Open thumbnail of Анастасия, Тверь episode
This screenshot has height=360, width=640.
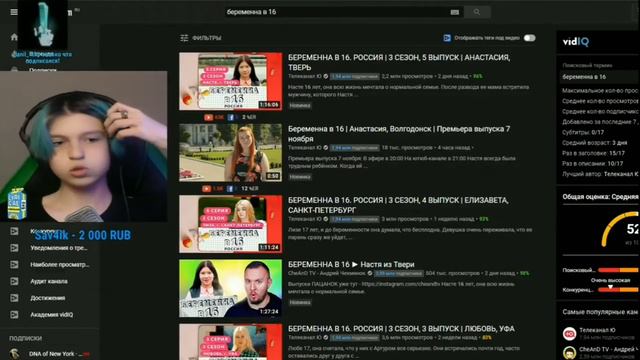231,81
